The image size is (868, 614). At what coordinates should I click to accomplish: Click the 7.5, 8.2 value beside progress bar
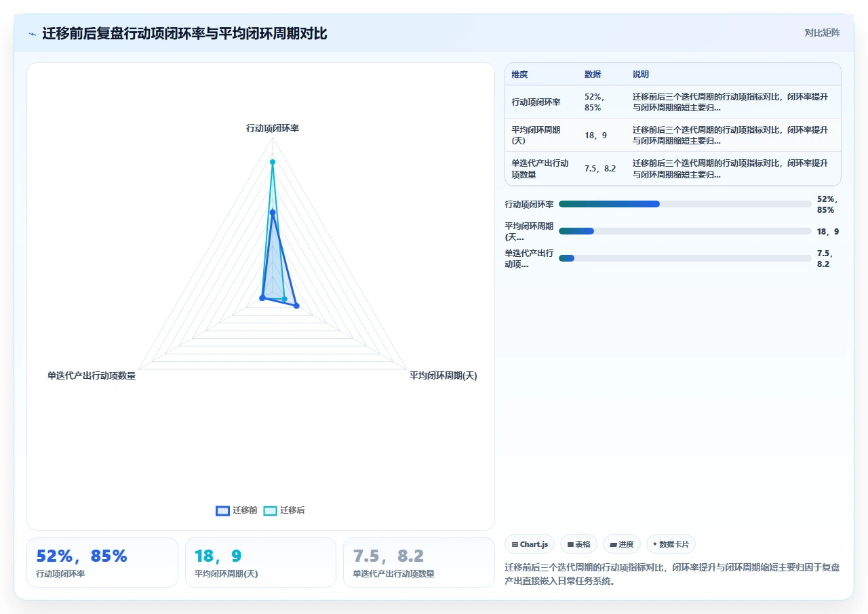pos(824,258)
